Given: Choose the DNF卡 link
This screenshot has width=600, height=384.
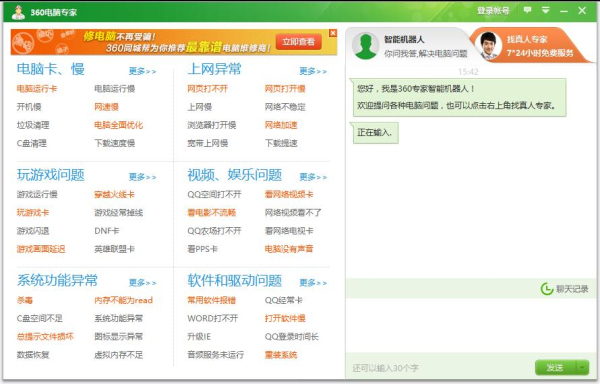Looking at the screenshot, I should 107,231.
